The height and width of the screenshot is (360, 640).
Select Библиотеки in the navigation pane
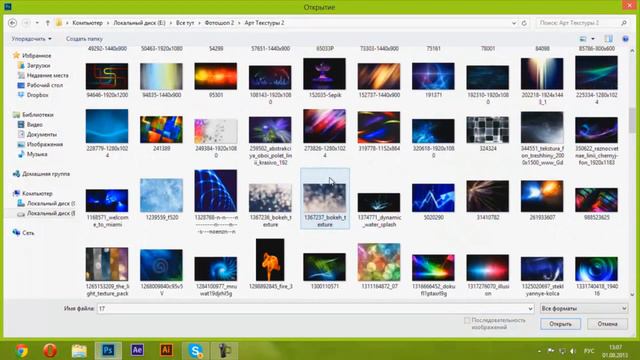click(x=38, y=115)
